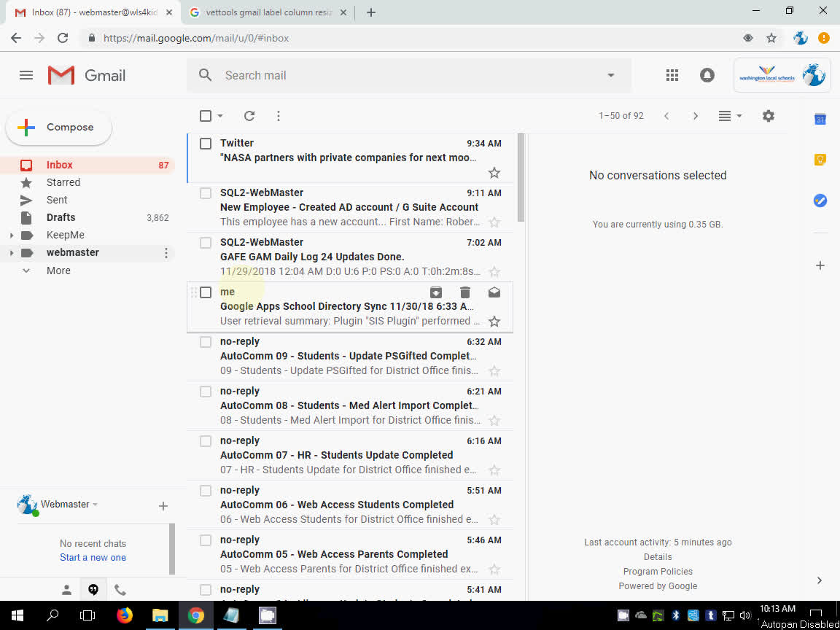Viewport: 840px width, 630px height.
Task: Archive the Google Apps Directory Sync email
Action: (435, 292)
